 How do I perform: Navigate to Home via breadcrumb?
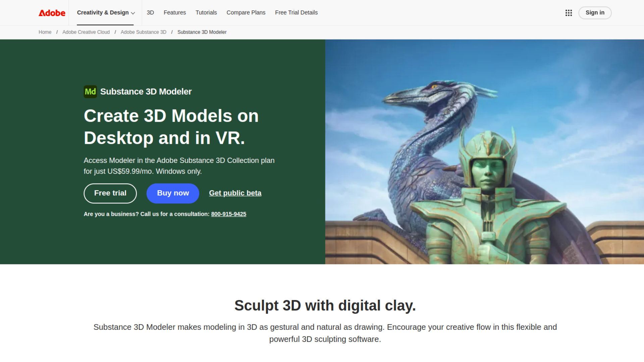(45, 32)
